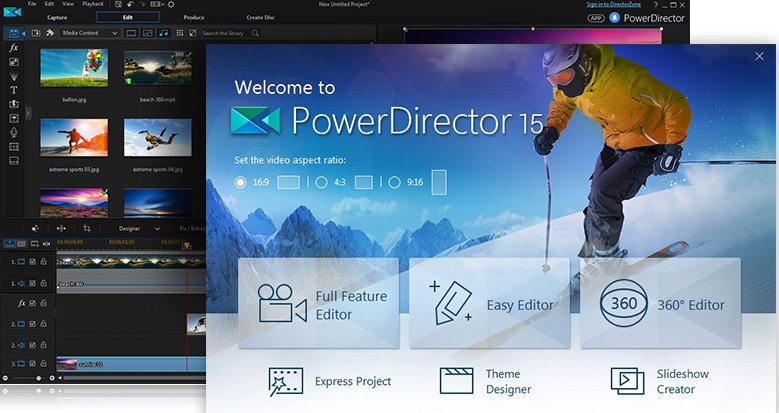Viewport: 779px width, 413px height.
Task: Open the Create Disc tab
Action: coord(260,17)
